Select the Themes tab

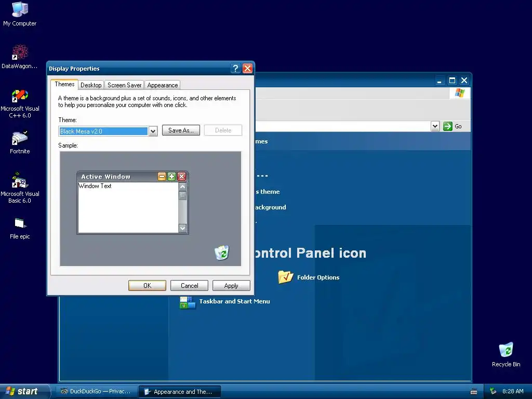point(64,84)
